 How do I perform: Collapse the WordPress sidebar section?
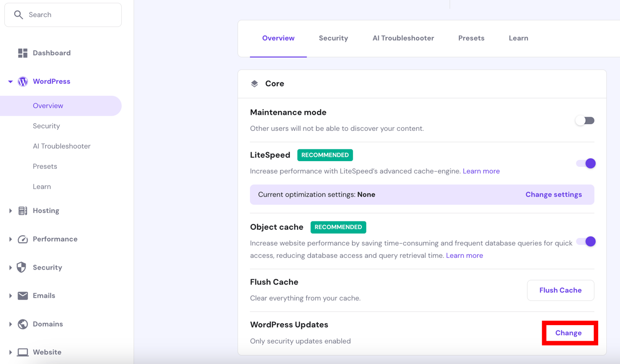10,81
